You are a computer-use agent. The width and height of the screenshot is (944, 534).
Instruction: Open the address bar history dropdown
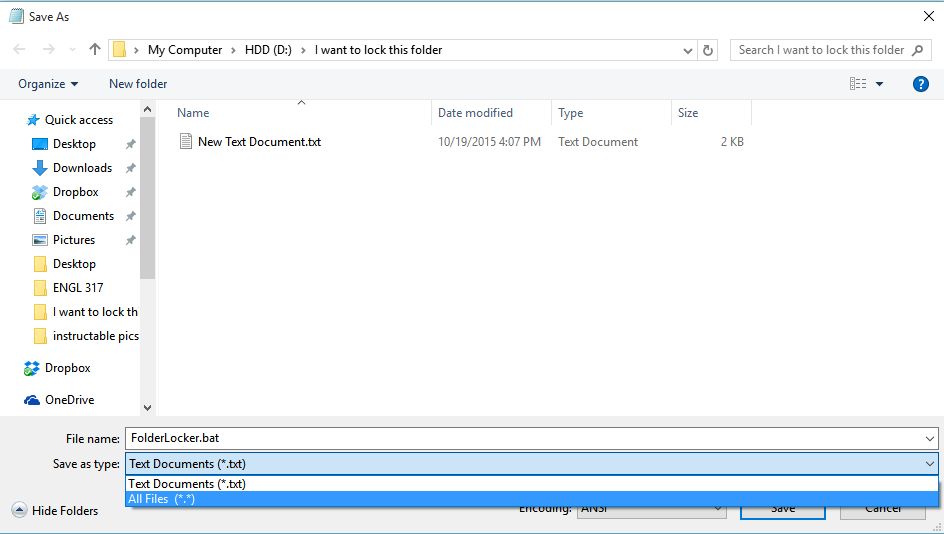tap(688, 51)
